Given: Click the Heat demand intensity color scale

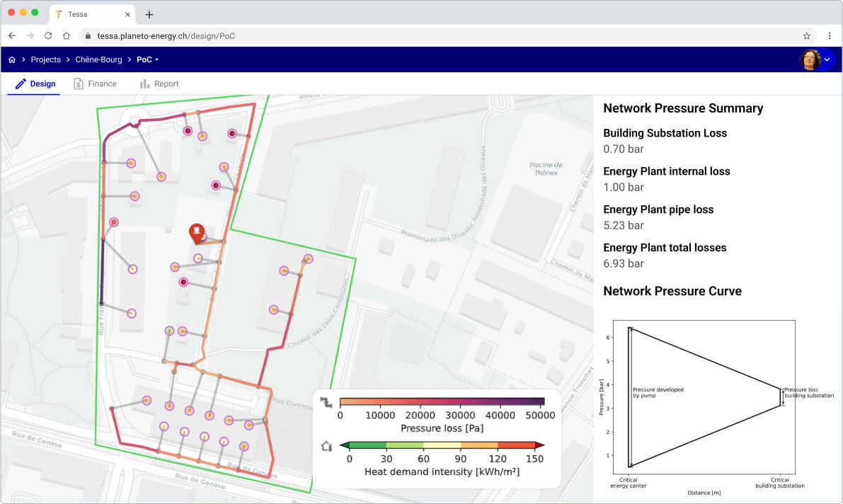Looking at the screenshot, I should point(442,445).
